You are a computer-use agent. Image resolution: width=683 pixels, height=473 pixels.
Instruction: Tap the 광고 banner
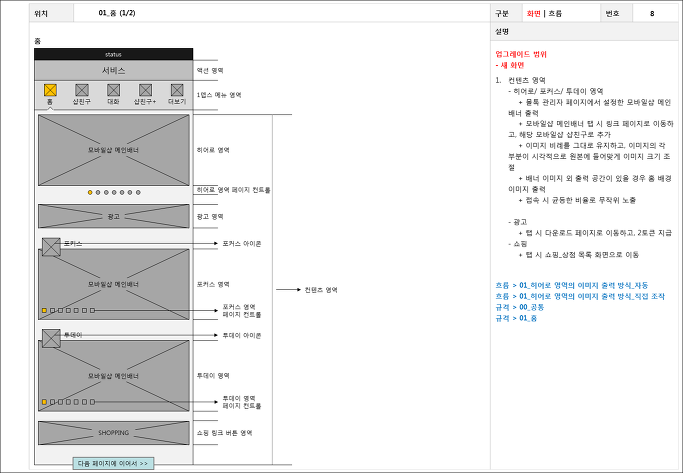[x=114, y=216]
